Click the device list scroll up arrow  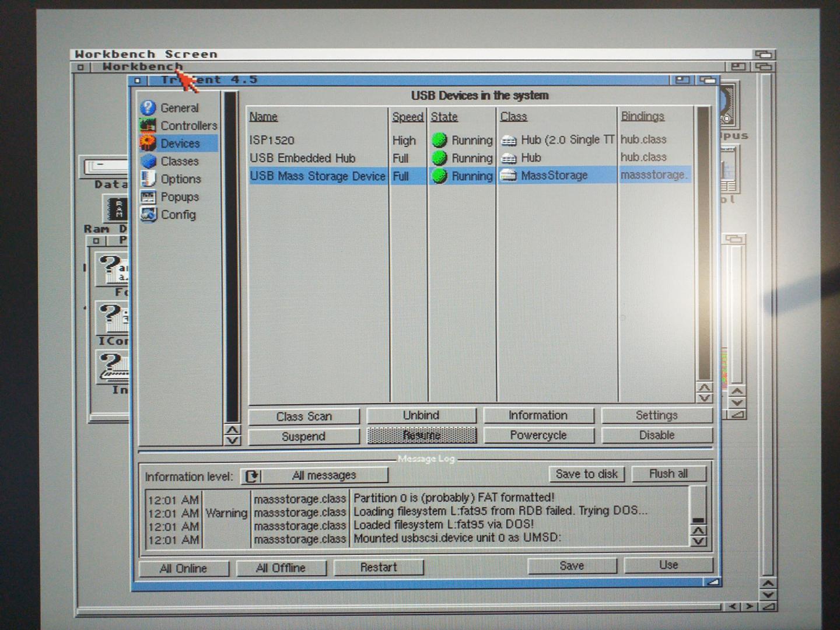[x=704, y=387]
